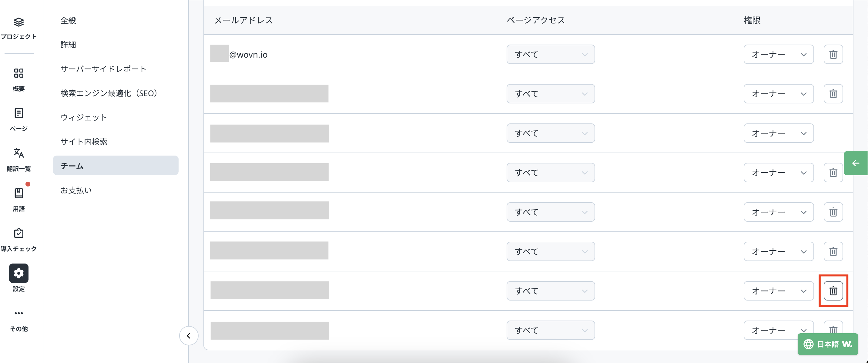Open the ページ document icon

tap(18, 113)
